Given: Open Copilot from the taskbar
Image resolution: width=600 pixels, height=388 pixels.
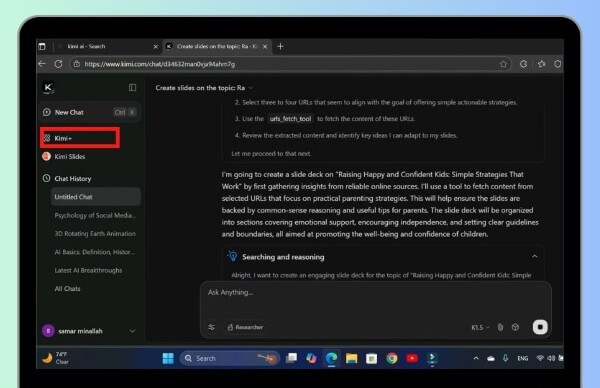Looking at the screenshot, I should tap(311, 358).
